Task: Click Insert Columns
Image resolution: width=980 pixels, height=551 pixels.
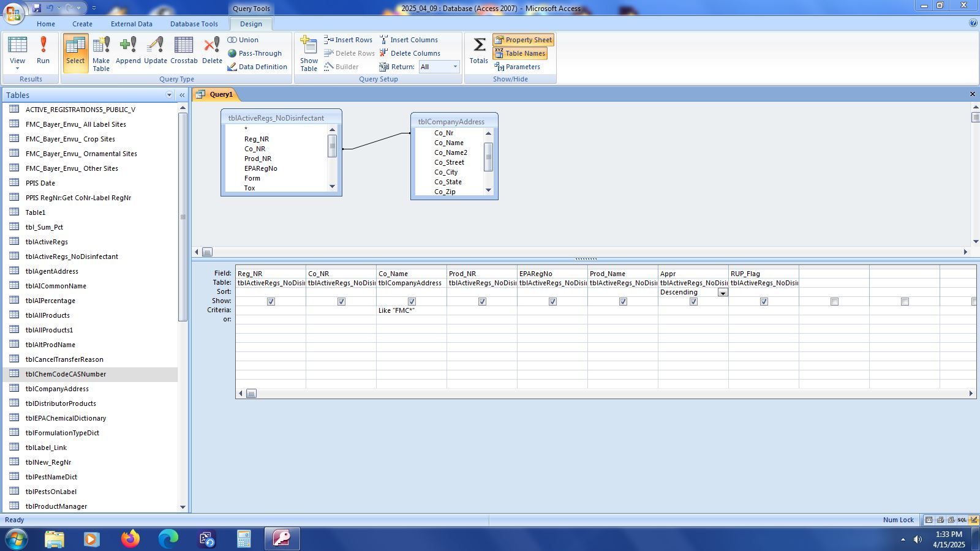Action: tap(409, 40)
